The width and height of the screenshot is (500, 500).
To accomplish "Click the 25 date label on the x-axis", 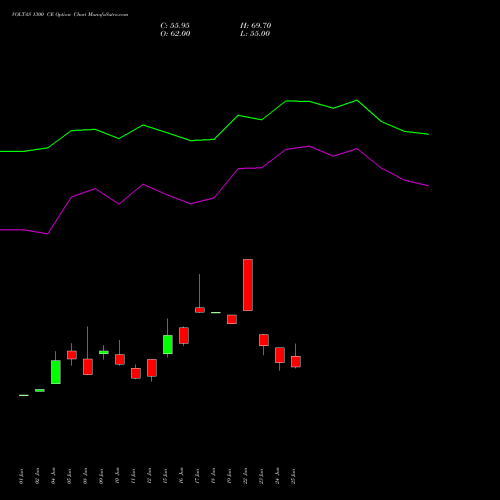I will [293, 476].
